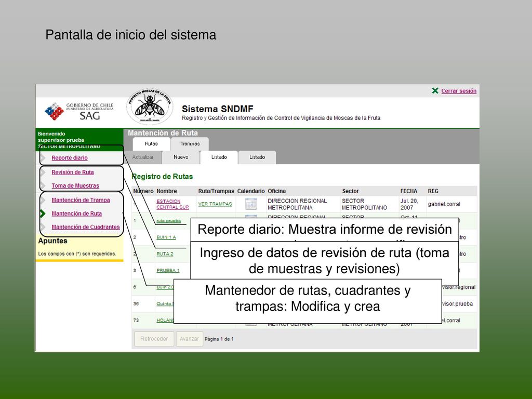Open Revisión de Ruta in the sidebar
532x399 pixels.
(73, 172)
